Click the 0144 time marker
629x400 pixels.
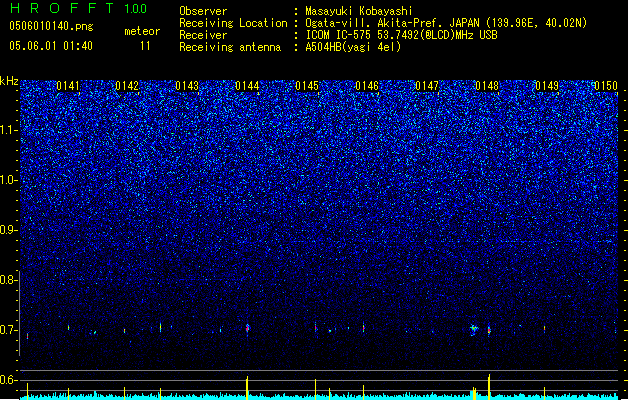[247, 86]
